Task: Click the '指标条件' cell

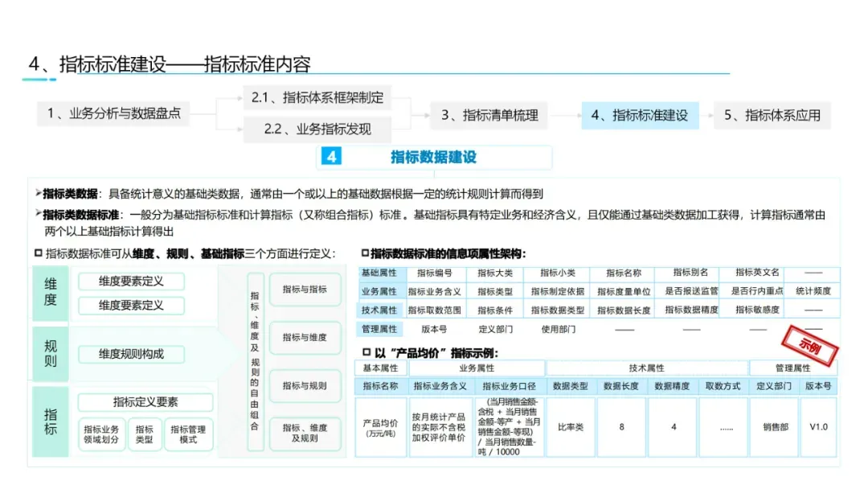Action: [495, 310]
